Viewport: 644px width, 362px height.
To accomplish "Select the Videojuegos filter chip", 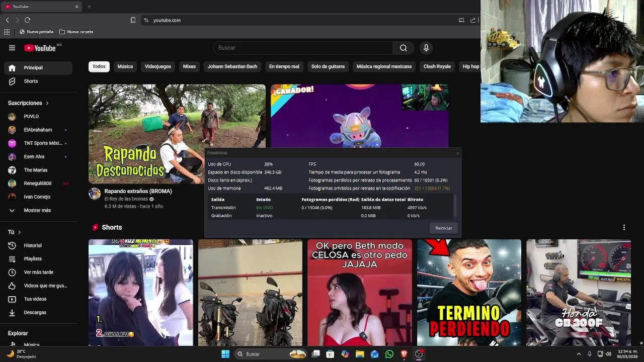I will [158, 66].
